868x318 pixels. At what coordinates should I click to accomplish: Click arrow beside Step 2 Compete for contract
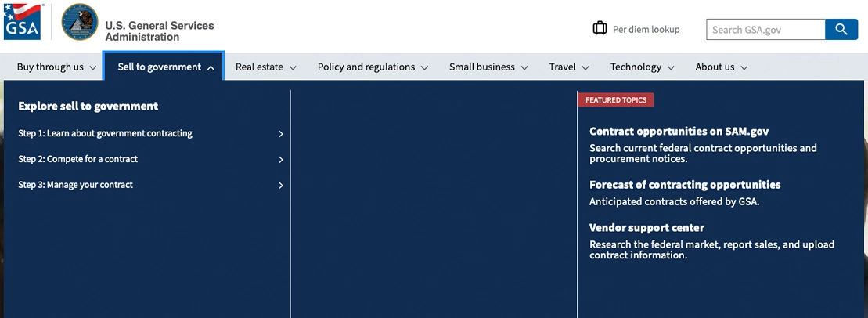tap(281, 160)
